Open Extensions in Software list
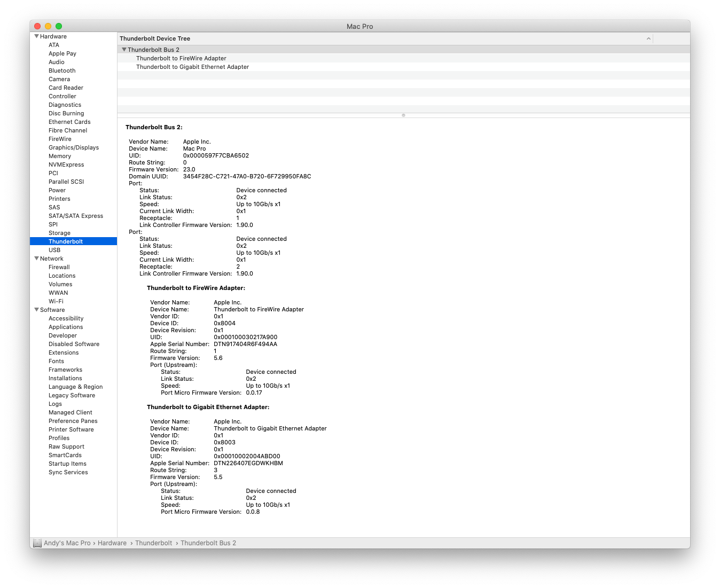The height and width of the screenshot is (588, 720). (x=64, y=352)
